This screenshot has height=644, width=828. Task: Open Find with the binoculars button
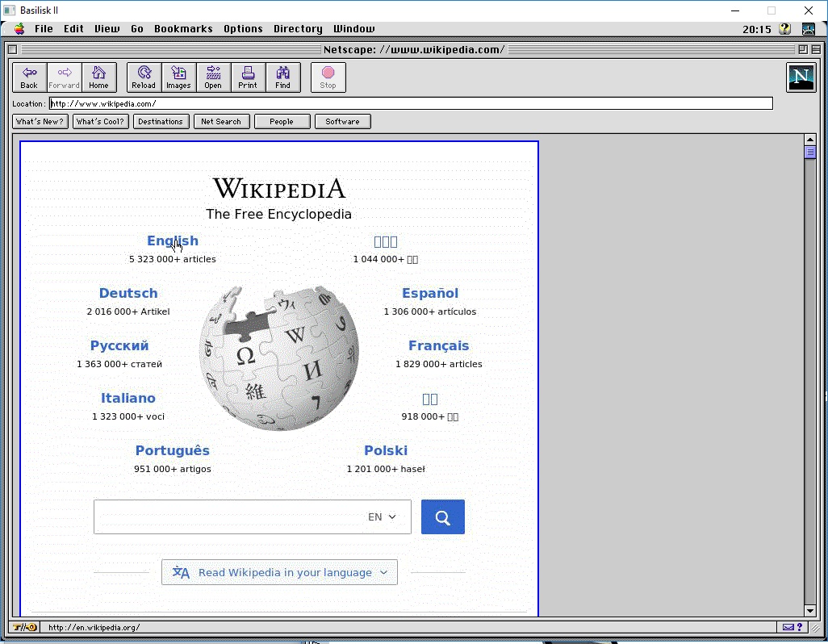[283, 77]
